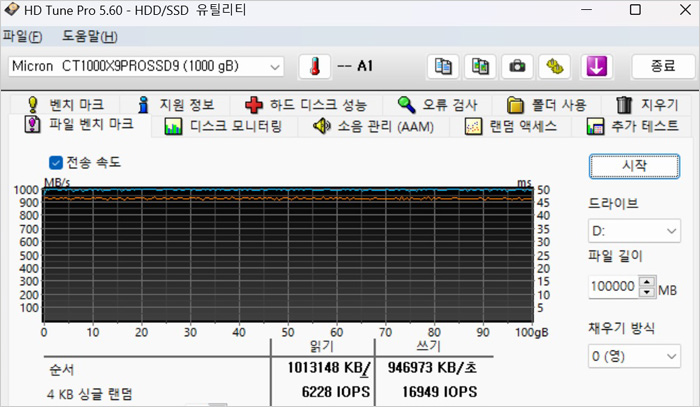Switch to the 오류 검사 tab
This screenshot has width=700, height=407.
[438, 105]
